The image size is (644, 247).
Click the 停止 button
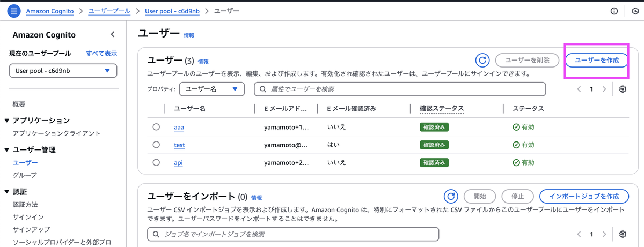(x=517, y=196)
